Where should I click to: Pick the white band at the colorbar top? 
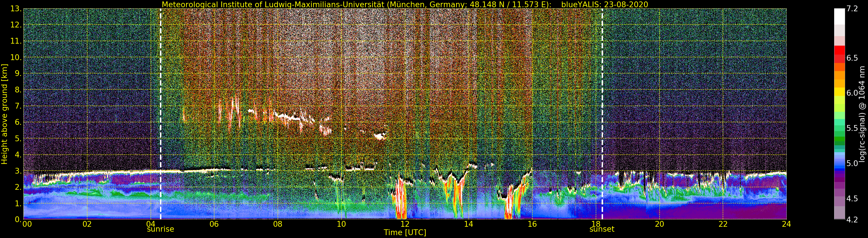click(x=839, y=17)
